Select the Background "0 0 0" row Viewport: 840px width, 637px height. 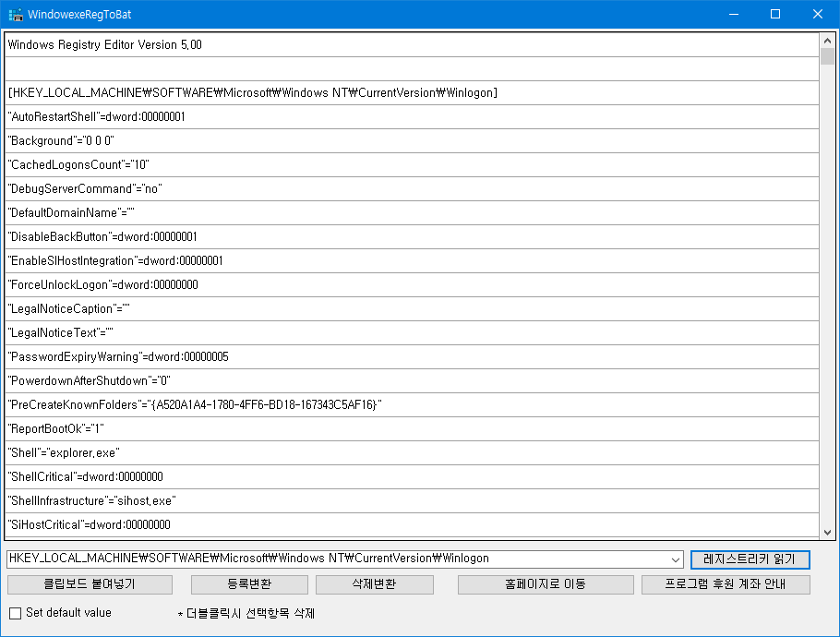click(x=412, y=141)
